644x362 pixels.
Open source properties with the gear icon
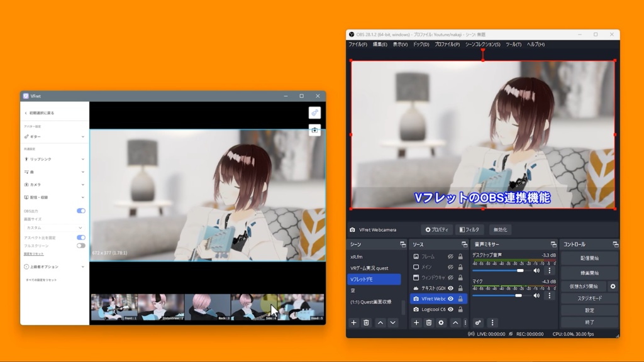coord(441,323)
